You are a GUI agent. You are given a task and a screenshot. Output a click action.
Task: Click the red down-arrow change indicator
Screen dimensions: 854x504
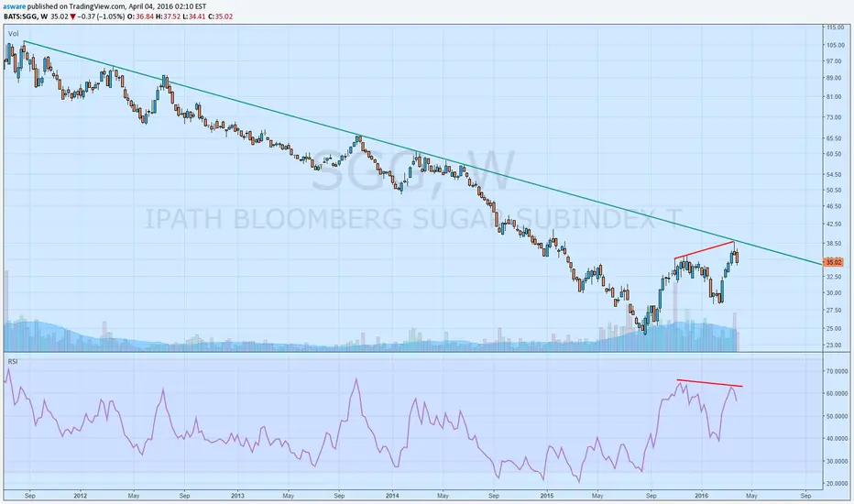coord(72,16)
